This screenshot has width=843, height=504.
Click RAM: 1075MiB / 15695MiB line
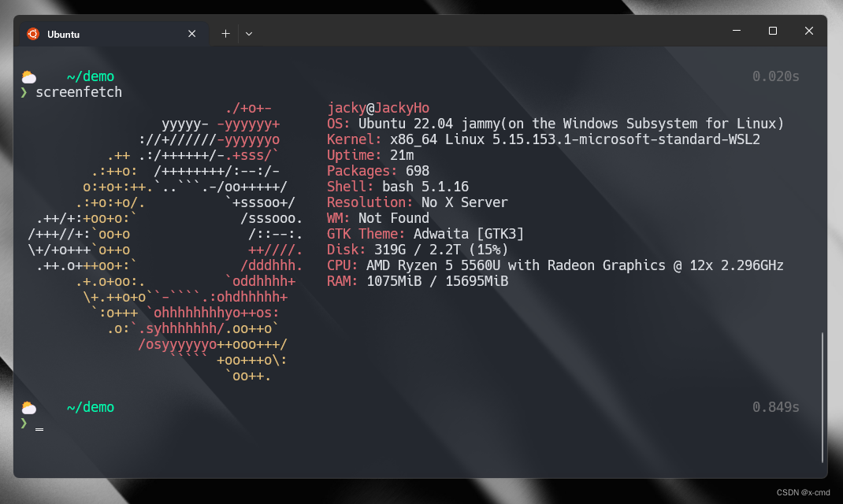(418, 281)
